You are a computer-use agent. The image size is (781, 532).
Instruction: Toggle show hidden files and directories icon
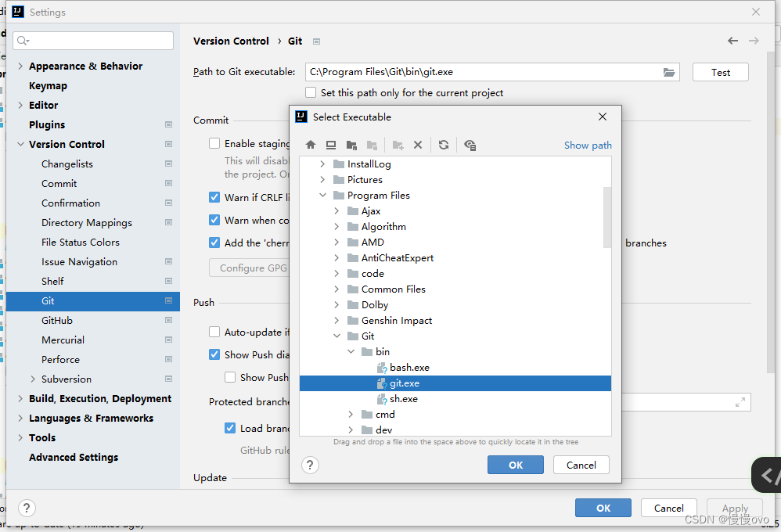tap(470, 145)
